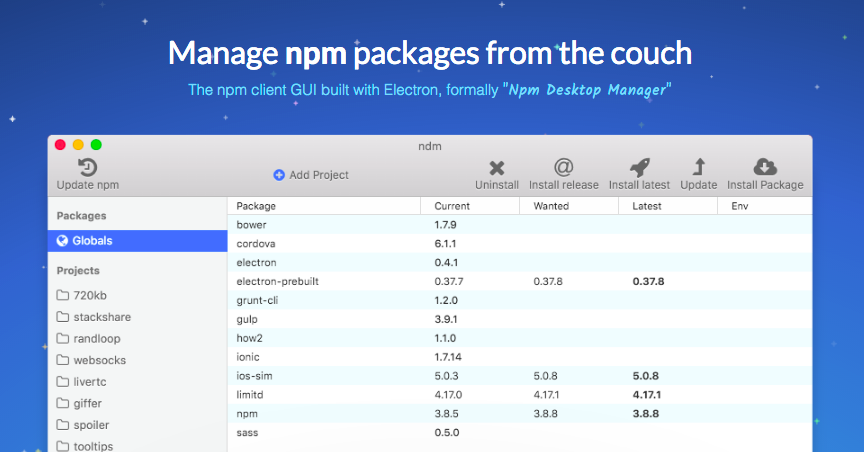Sort by the Current column header
Viewport: 864px width, 452px height.
(470, 206)
